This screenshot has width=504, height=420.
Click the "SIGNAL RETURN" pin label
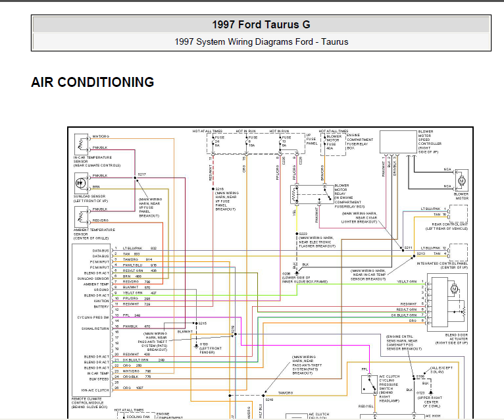coord(95,328)
